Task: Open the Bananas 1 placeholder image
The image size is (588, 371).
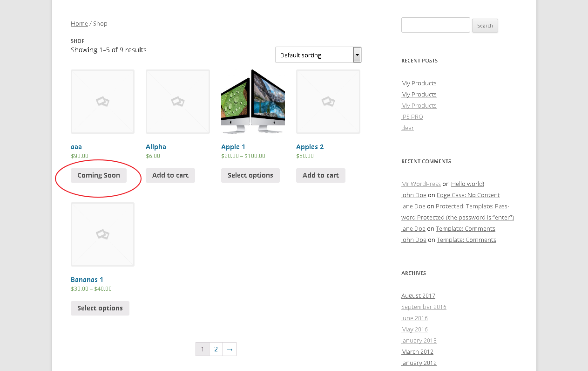Action: pyautogui.click(x=102, y=234)
